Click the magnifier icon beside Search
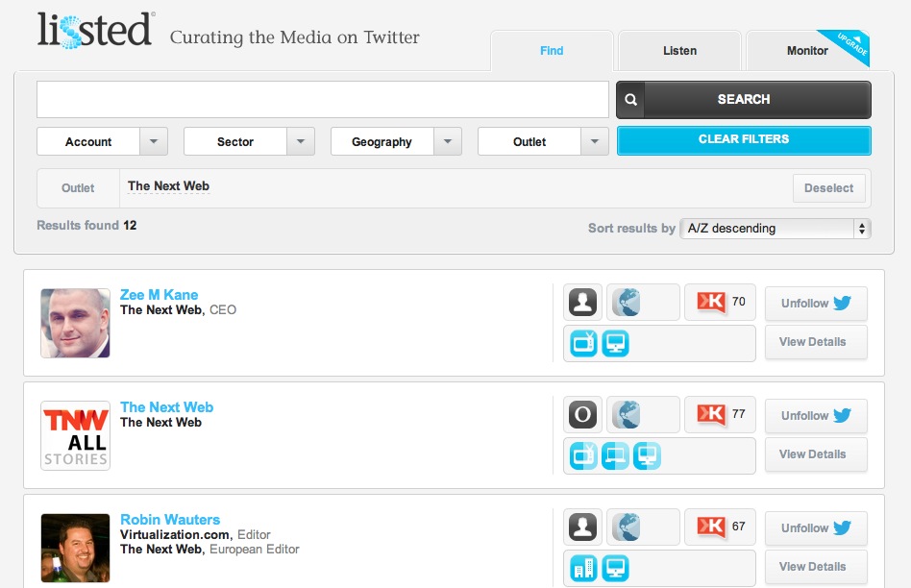This screenshot has width=911, height=588. (x=630, y=100)
